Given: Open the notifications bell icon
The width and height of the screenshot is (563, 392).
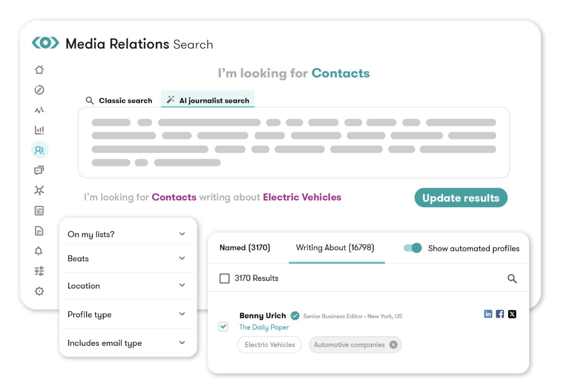Looking at the screenshot, I should 39,251.
